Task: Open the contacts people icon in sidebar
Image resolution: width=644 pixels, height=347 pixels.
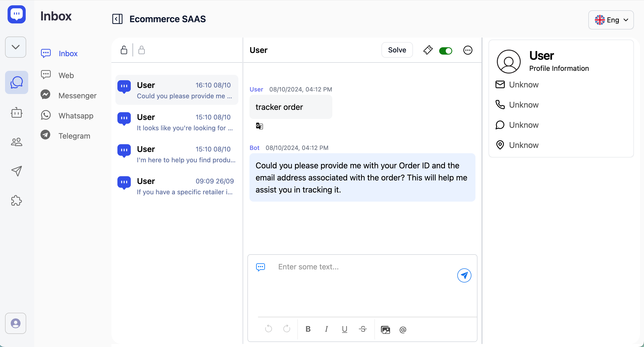Action: coord(17,142)
